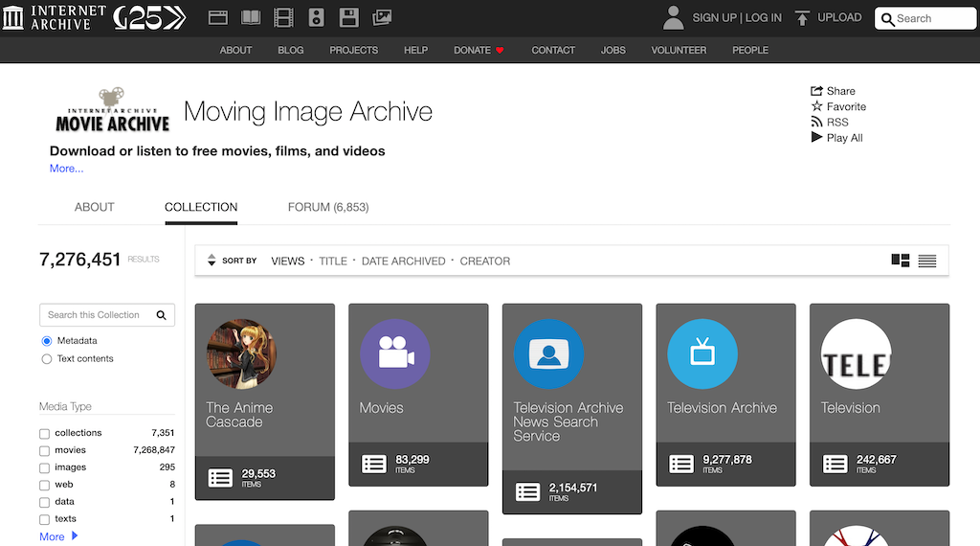This screenshot has width=980, height=546.
Task: Click SIGN UP link
Action: pos(714,18)
